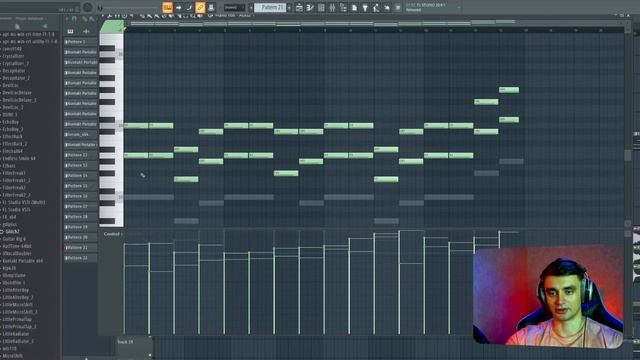
Task: Click the arrow after the Pattern 21 selector
Action: (x=289, y=7)
